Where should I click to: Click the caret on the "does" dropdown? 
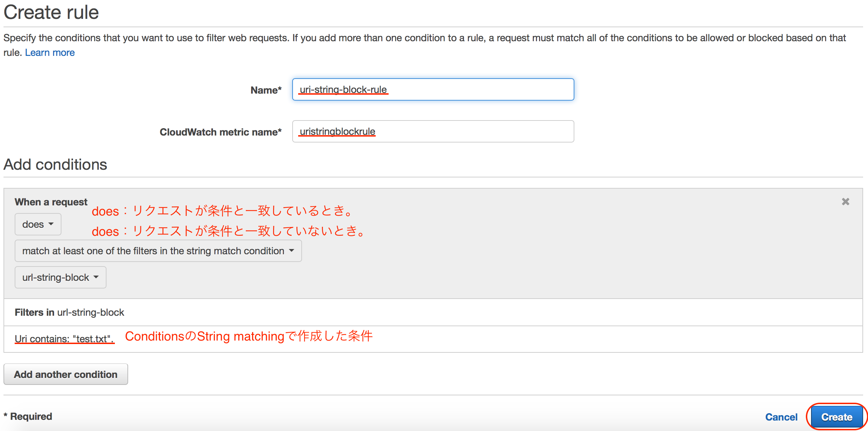coord(51,224)
